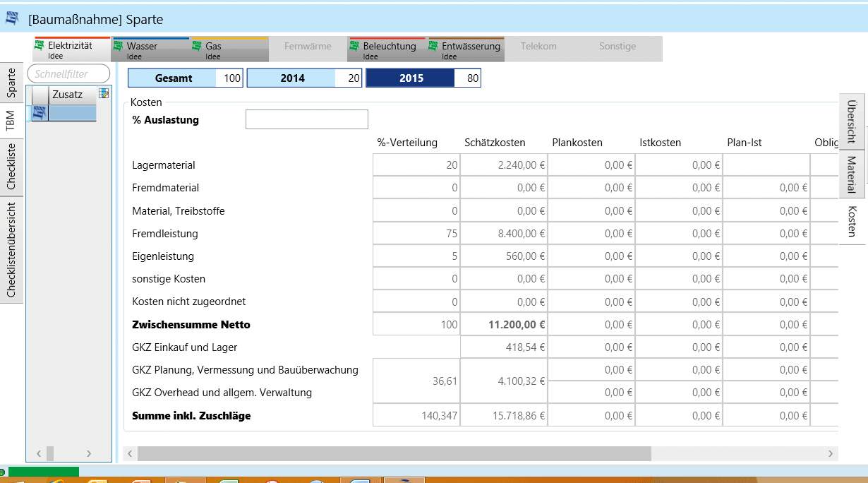Switch to the Übersicht side tab

(x=852, y=121)
